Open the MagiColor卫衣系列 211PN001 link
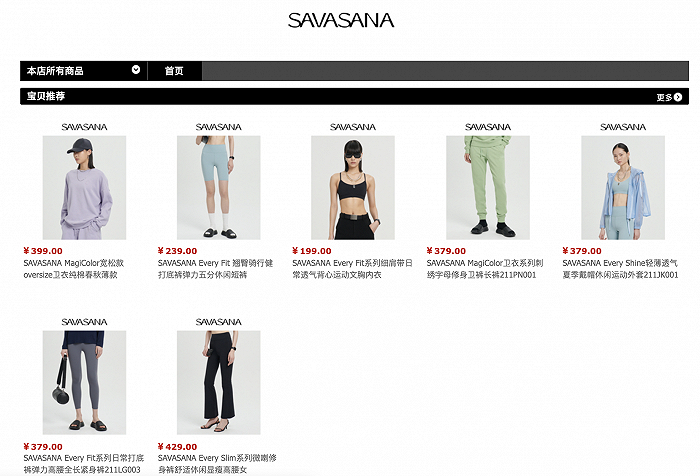This screenshot has width=700, height=476. click(485, 269)
